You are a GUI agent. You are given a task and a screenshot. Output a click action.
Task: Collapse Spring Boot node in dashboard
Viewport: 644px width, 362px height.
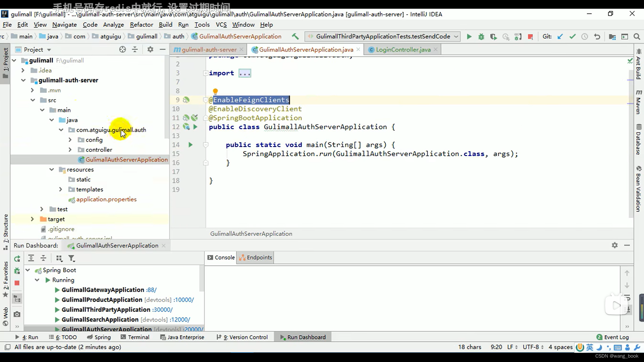click(28, 270)
